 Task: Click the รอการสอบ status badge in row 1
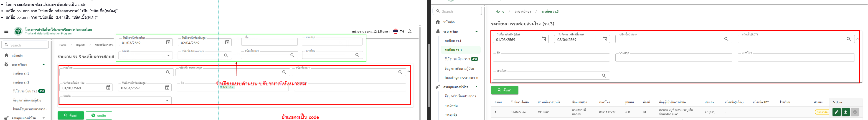pos(822,112)
